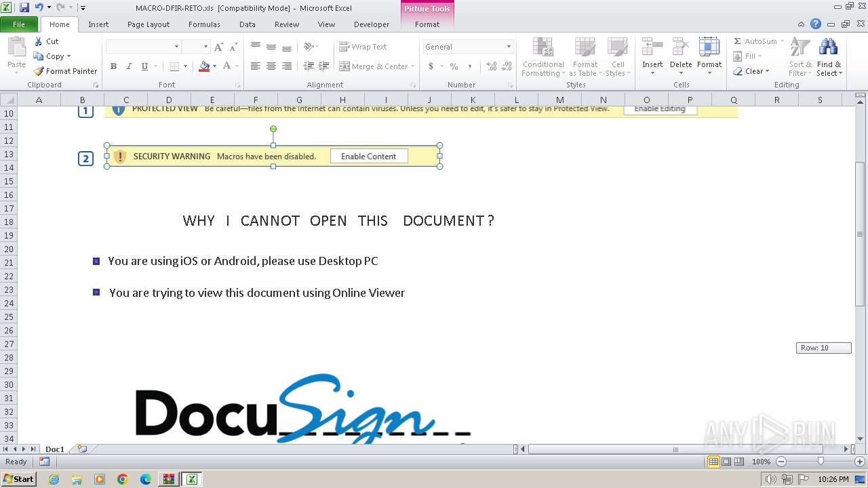Click the Increase Decimal icon
The image size is (868, 488).
pyautogui.click(x=492, y=66)
